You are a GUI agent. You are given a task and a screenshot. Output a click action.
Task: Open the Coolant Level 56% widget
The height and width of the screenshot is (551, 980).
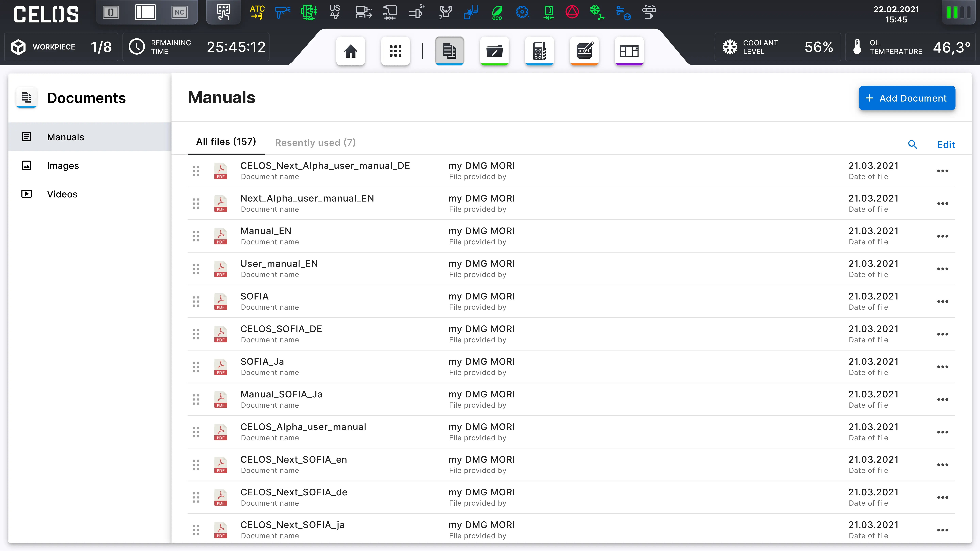pyautogui.click(x=778, y=47)
